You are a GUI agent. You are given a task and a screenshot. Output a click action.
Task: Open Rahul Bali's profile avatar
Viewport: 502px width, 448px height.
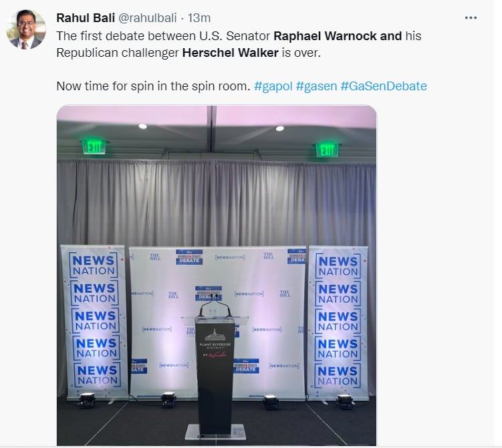click(x=26, y=29)
